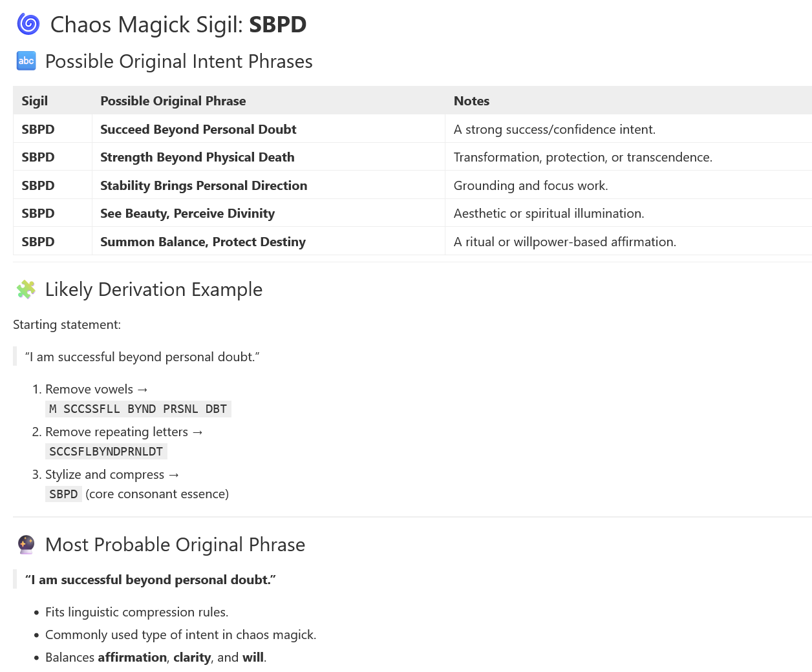This screenshot has width=812, height=672.
Task: Click the "Notes" column header
Action: coord(471,101)
